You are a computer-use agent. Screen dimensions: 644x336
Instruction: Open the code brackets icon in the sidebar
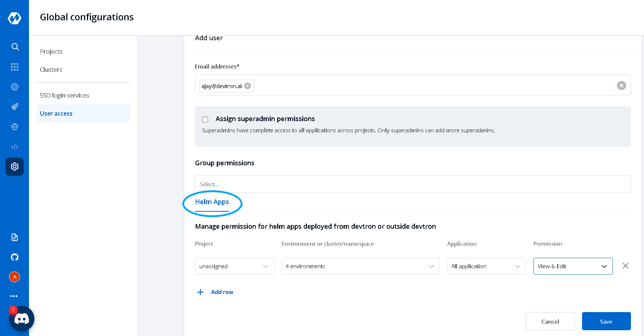point(14,147)
